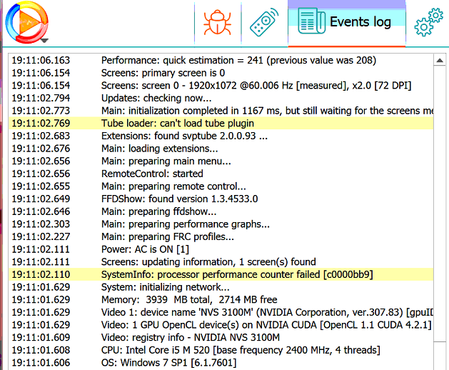Select the Events log tab label
The image size is (449, 370).
pos(360,22)
